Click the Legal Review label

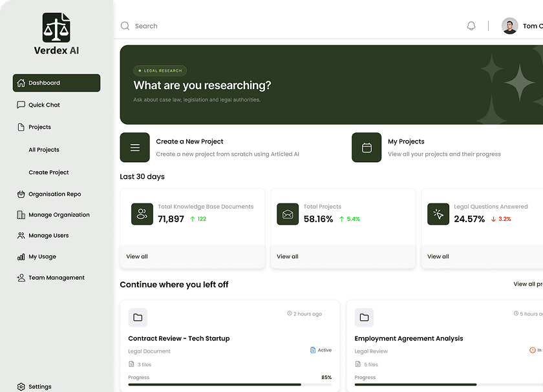click(x=371, y=351)
